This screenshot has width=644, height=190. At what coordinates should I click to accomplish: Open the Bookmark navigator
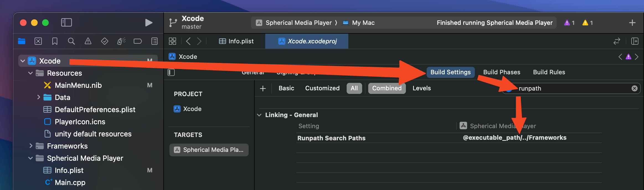[x=55, y=41]
